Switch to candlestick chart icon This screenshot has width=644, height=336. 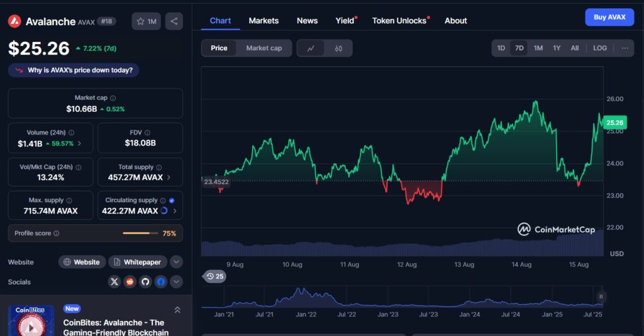coord(338,48)
